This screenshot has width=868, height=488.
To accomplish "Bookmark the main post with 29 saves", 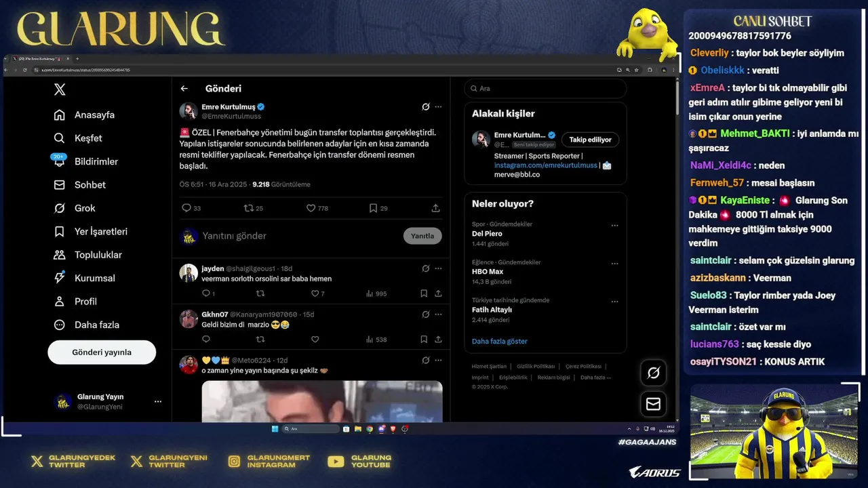I will (x=378, y=208).
